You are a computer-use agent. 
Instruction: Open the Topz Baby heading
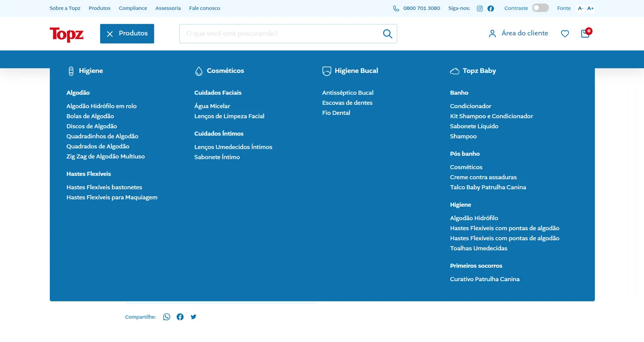click(x=479, y=71)
